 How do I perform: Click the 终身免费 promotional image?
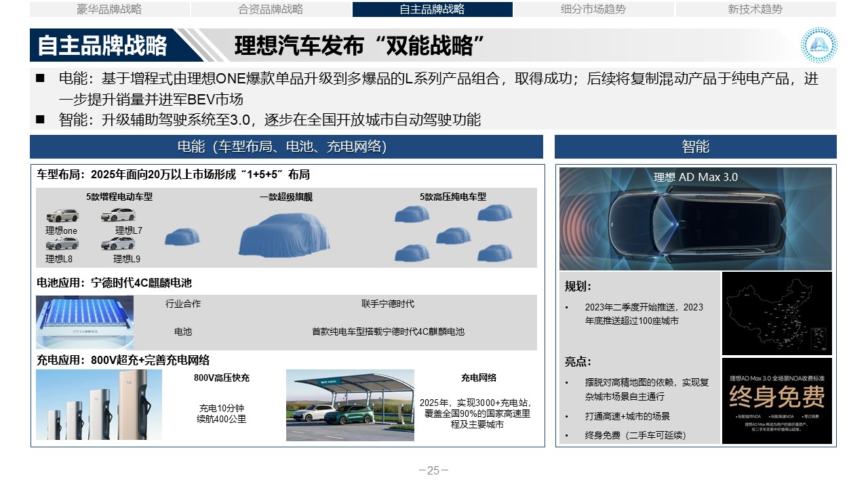(x=777, y=401)
